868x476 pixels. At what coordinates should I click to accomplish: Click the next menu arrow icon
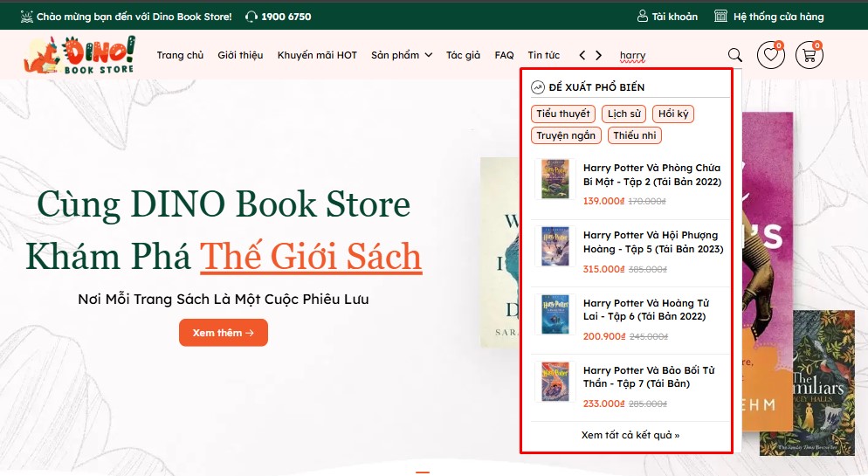coord(598,55)
